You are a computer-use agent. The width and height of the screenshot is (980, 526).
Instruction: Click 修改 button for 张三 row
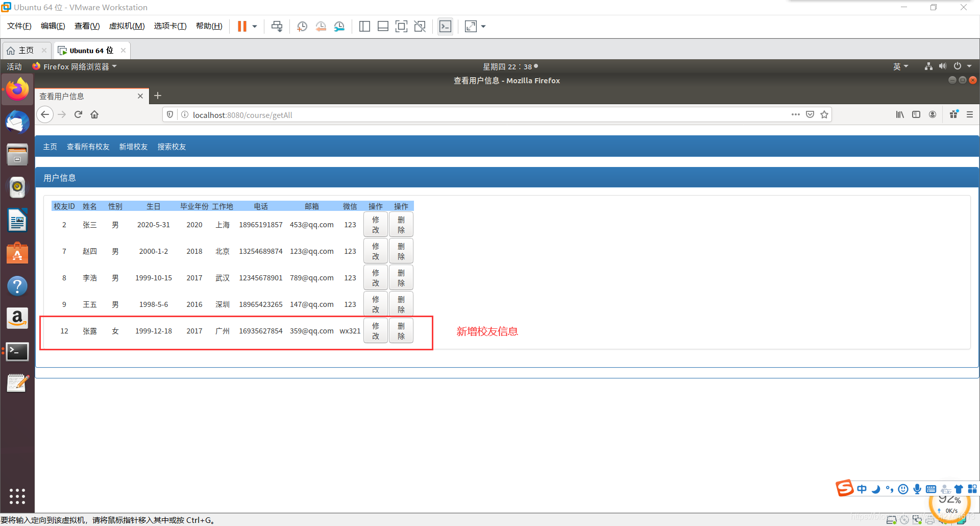(376, 225)
